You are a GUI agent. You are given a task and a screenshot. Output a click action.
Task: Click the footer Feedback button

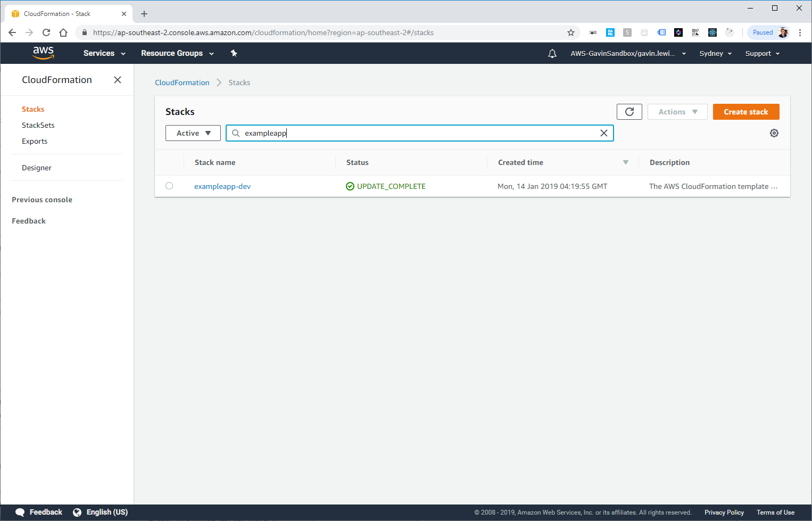46,512
